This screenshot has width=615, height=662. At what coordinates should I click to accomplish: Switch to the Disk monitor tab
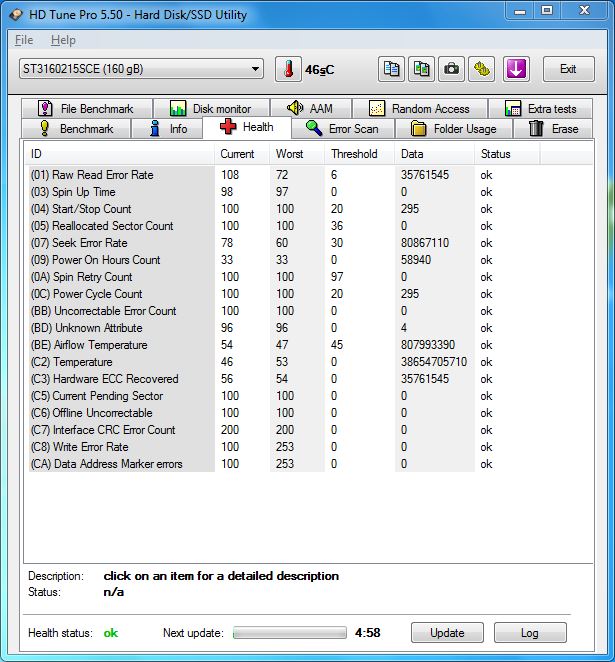click(211, 109)
